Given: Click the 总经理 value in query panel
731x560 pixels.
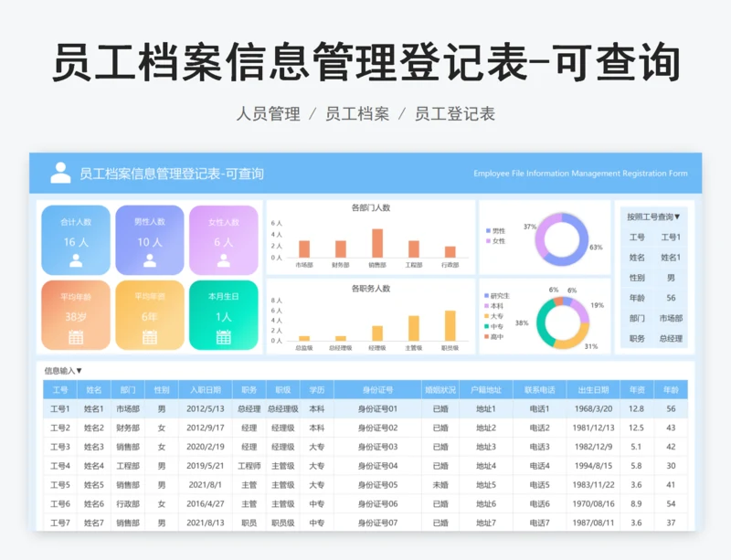Looking at the screenshot, I should point(671,339).
